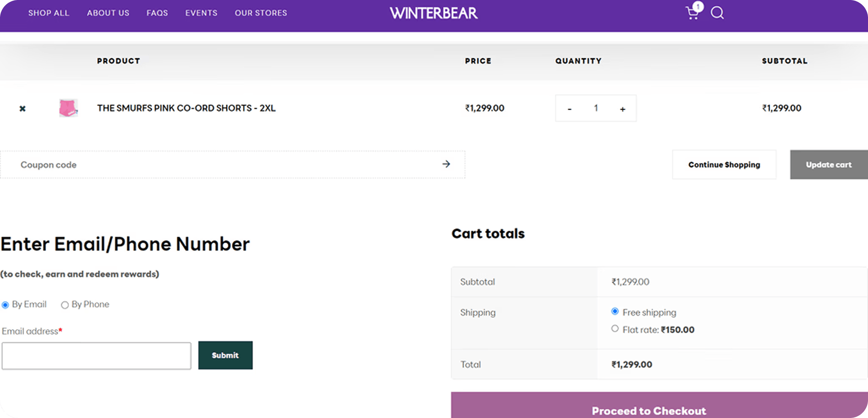This screenshot has width=868, height=418.
Task: Select the By Phone radio option
Action: point(65,305)
